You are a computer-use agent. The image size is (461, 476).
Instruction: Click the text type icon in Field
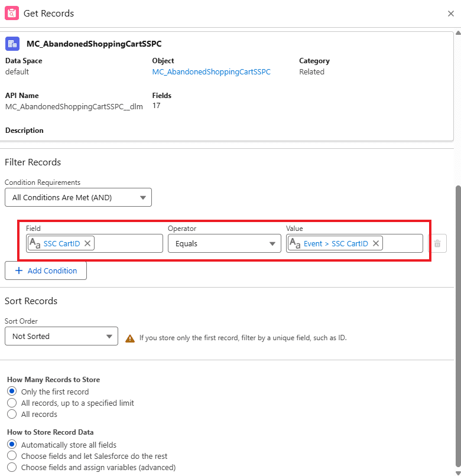pos(35,243)
